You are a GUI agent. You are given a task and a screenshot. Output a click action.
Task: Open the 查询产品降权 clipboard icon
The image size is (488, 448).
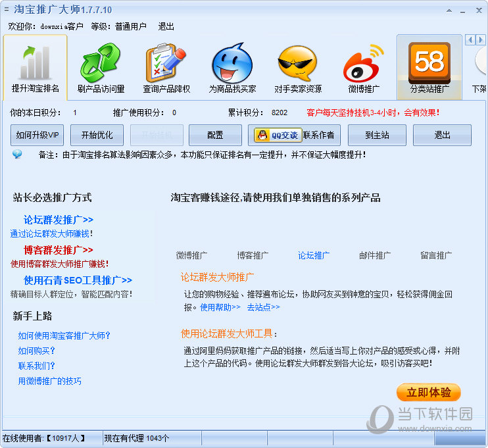coord(166,62)
